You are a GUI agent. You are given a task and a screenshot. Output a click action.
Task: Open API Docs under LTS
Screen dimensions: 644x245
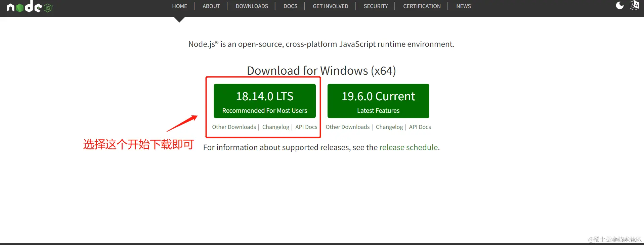306,127
